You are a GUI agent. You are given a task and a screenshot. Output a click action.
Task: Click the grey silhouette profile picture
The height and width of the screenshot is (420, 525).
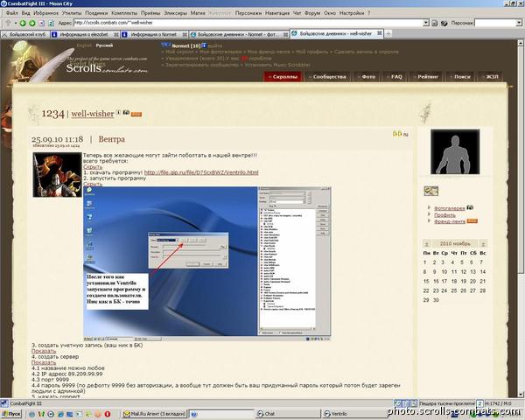coord(455,151)
